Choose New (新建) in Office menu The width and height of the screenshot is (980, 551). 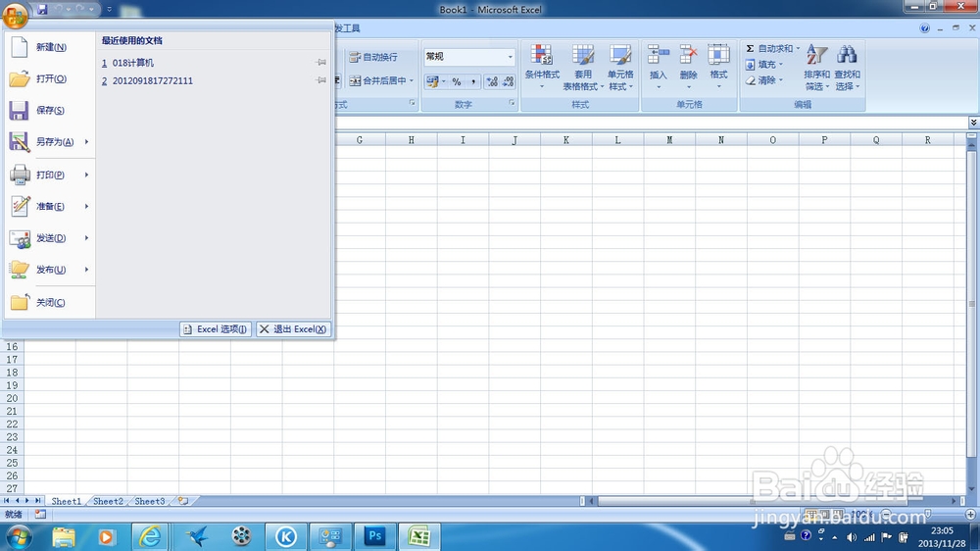[49, 47]
